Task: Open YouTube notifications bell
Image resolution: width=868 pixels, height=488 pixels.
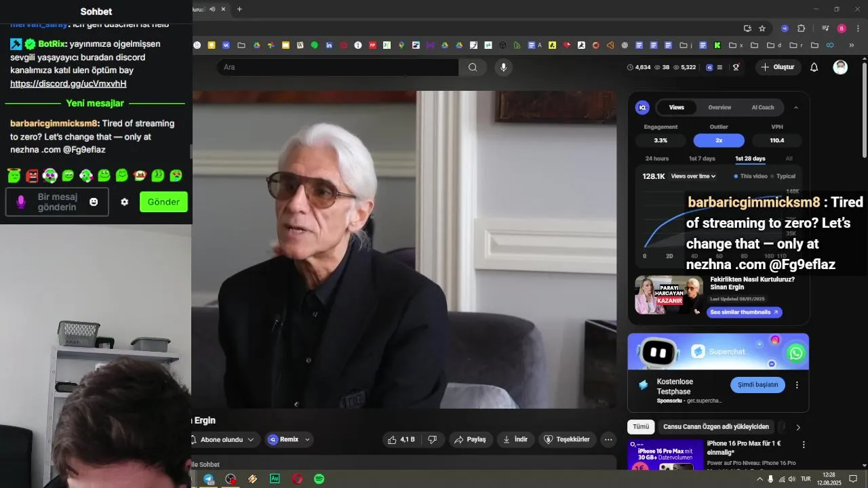Action: click(814, 67)
